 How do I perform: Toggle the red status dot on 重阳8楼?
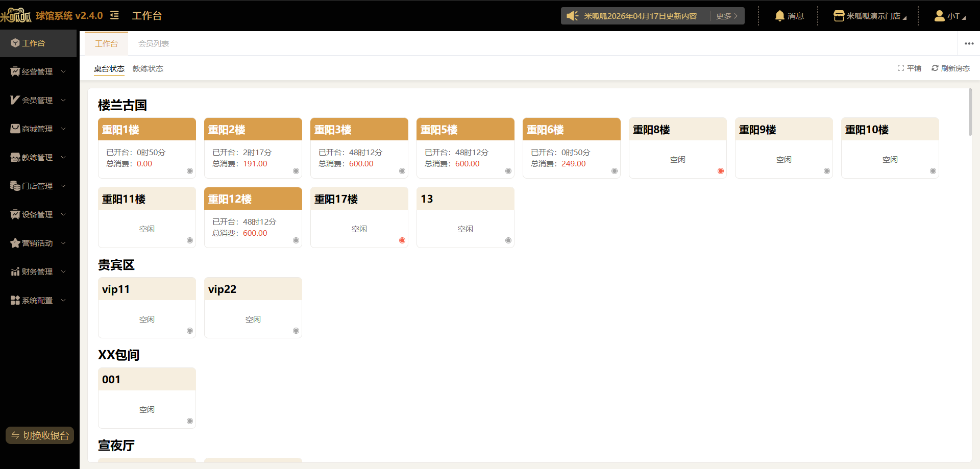click(x=721, y=171)
